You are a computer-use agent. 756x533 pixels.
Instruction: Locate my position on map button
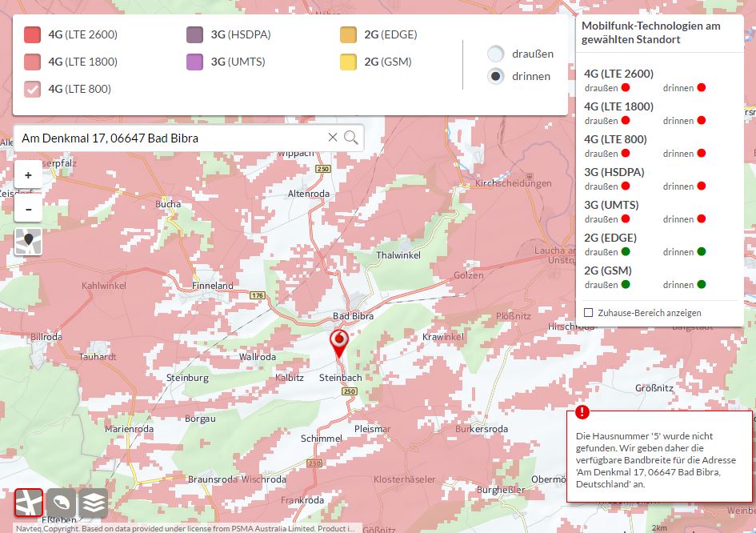point(28,241)
